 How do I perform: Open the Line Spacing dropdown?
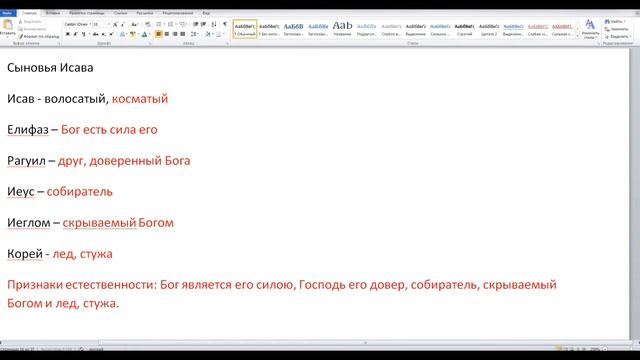pyautogui.click(x=194, y=34)
